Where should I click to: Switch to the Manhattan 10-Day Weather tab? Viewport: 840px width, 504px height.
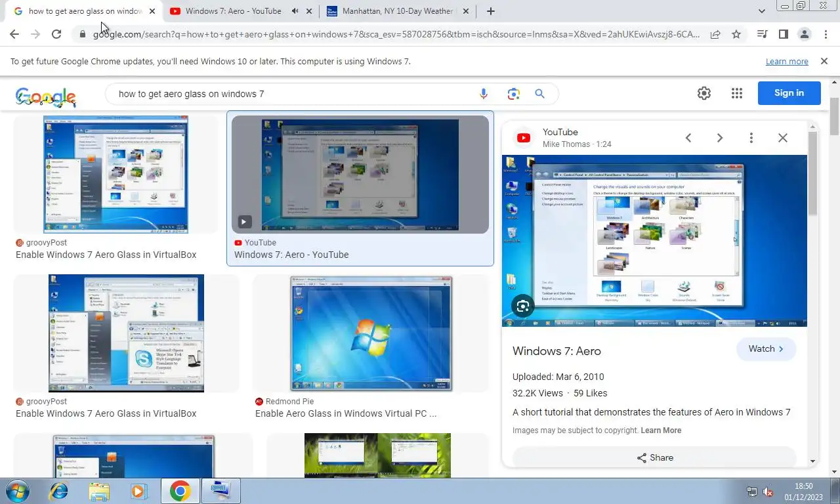397,11
